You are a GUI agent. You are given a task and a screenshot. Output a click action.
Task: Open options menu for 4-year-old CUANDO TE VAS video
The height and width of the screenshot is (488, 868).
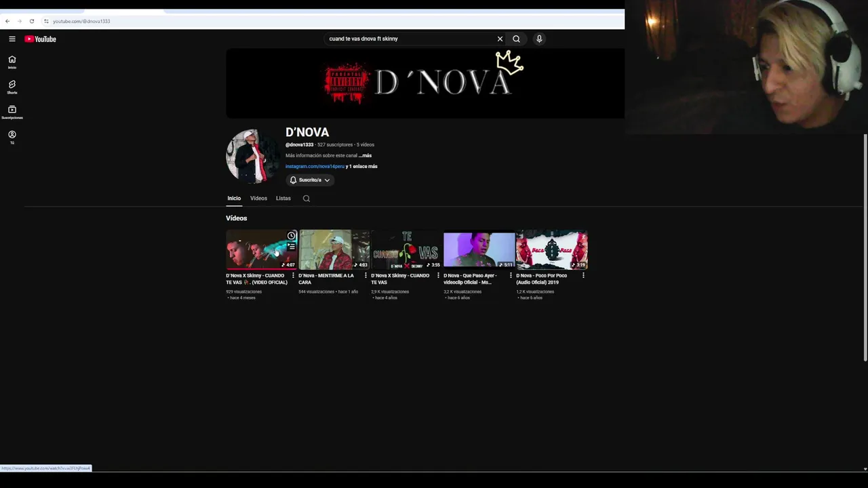point(438,275)
